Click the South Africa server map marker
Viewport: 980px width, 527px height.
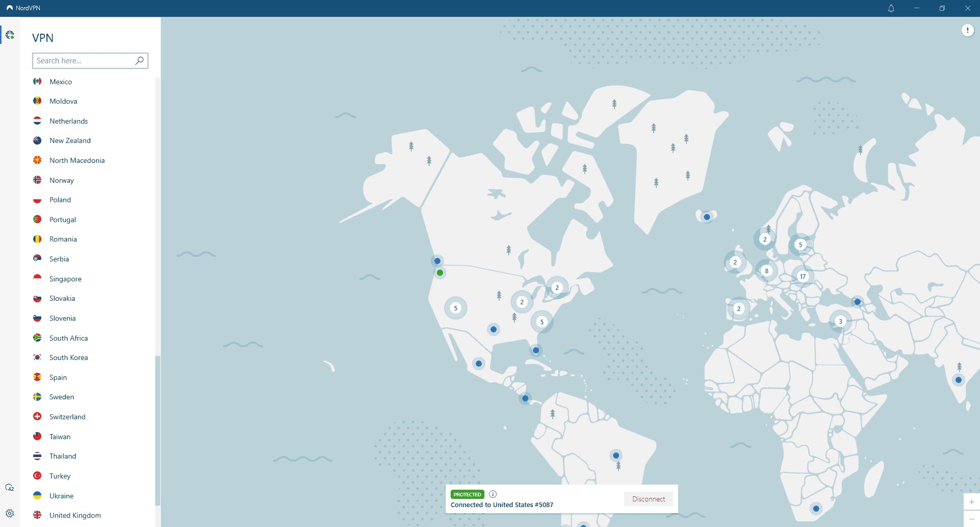[816, 509]
